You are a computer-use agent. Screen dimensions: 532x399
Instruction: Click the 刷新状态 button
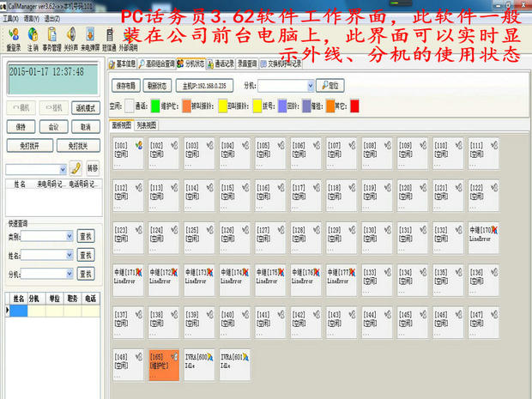click(x=157, y=86)
